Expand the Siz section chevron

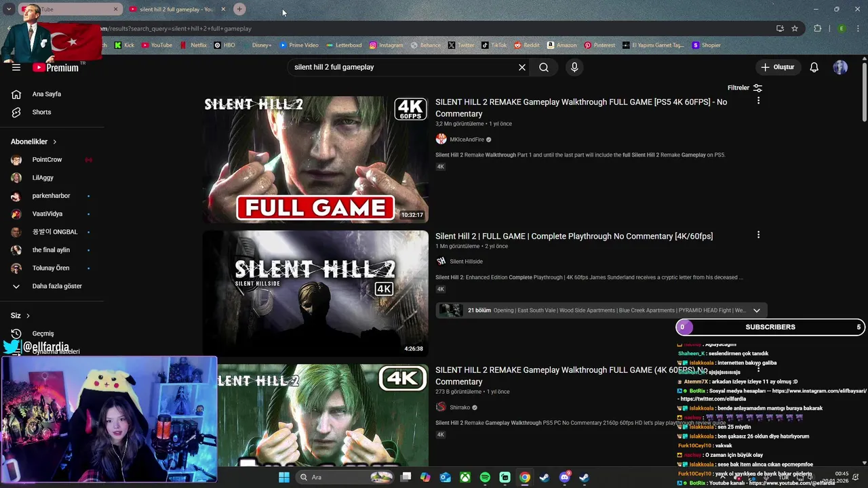click(x=28, y=316)
